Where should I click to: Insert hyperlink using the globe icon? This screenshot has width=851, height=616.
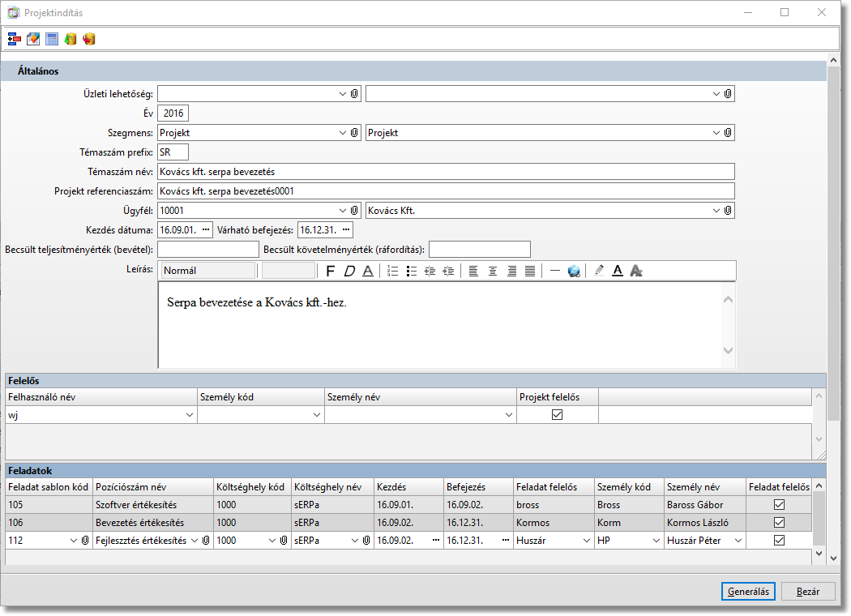(x=574, y=271)
